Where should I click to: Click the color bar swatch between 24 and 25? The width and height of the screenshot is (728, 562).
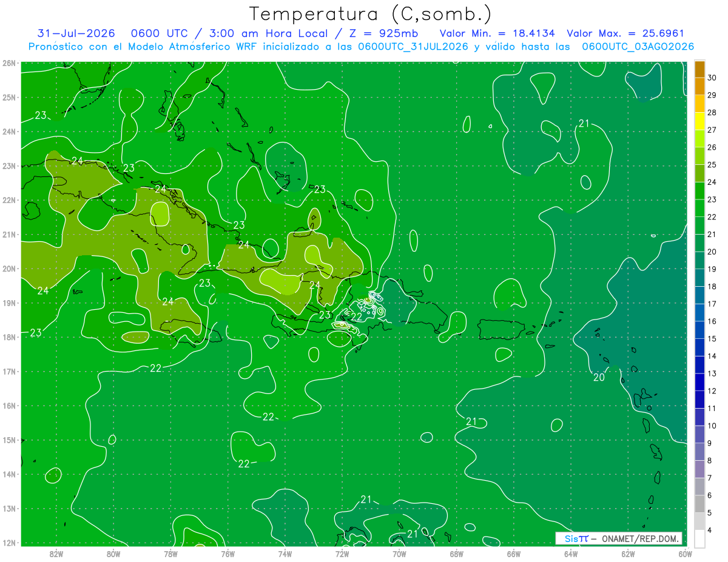[x=699, y=173]
